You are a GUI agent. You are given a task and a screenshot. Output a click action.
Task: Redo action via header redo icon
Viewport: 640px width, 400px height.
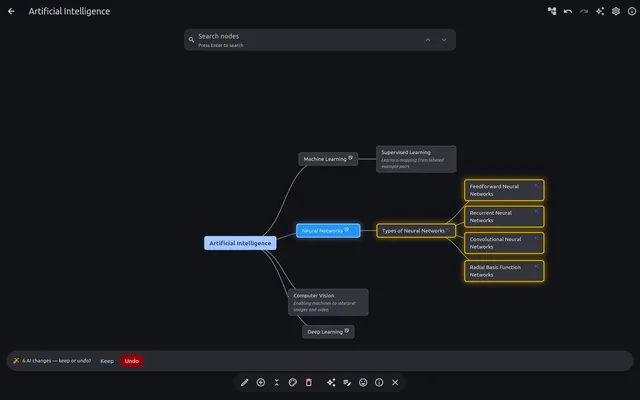tap(584, 11)
